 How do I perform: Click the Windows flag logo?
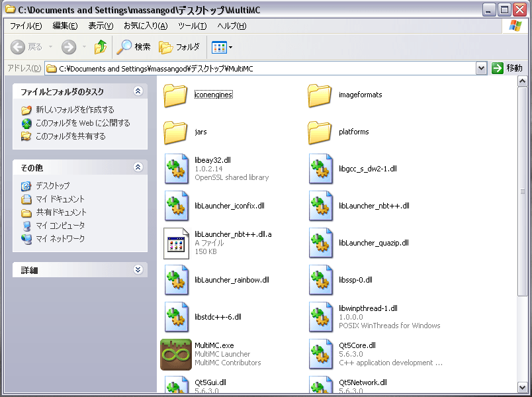(515, 26)
